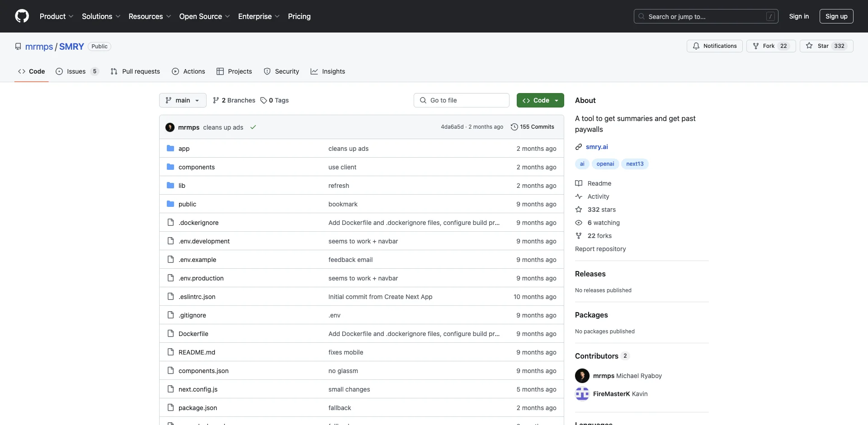Click the SMRY repository name
This screenshot has height=425, width=868.
pyautogui.click(x=71, y=47)
